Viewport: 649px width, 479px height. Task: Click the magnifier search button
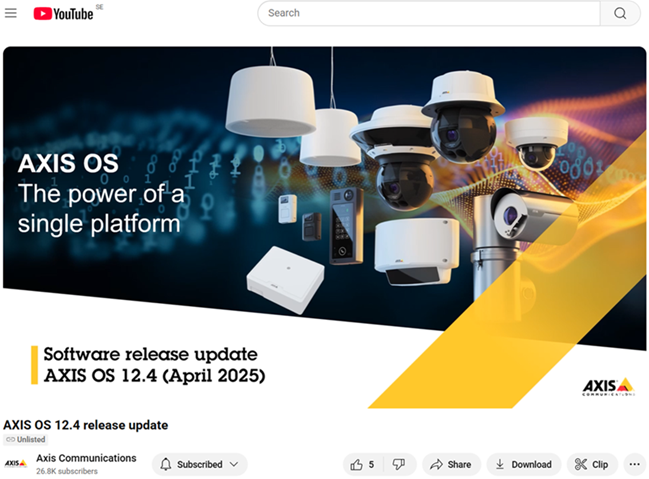pos(620,13)
